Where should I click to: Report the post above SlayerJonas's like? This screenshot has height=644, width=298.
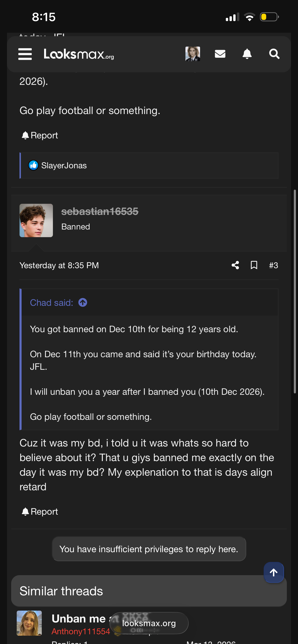(40, 135)
